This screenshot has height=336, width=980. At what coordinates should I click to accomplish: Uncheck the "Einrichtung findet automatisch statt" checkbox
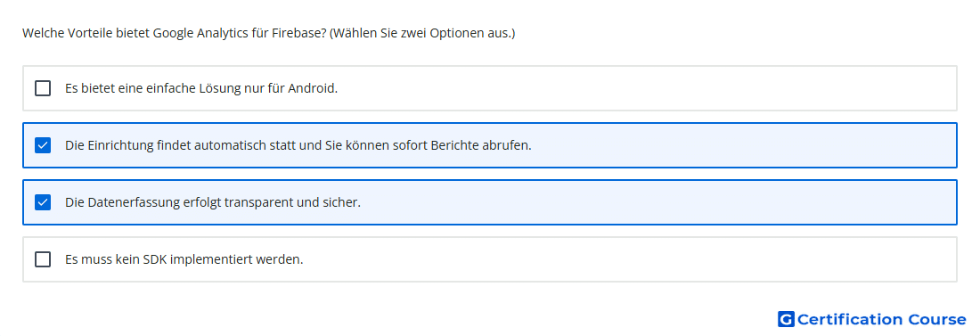(x=43, y=145)
